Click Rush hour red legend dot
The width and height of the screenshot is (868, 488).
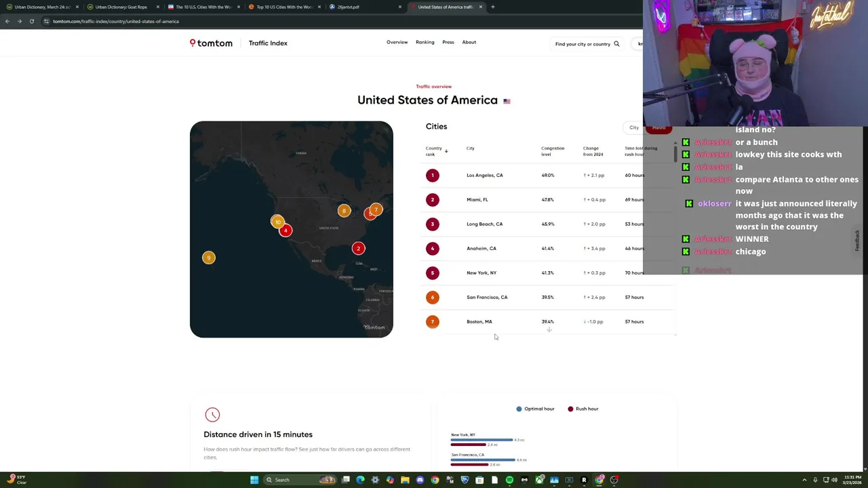570,409
